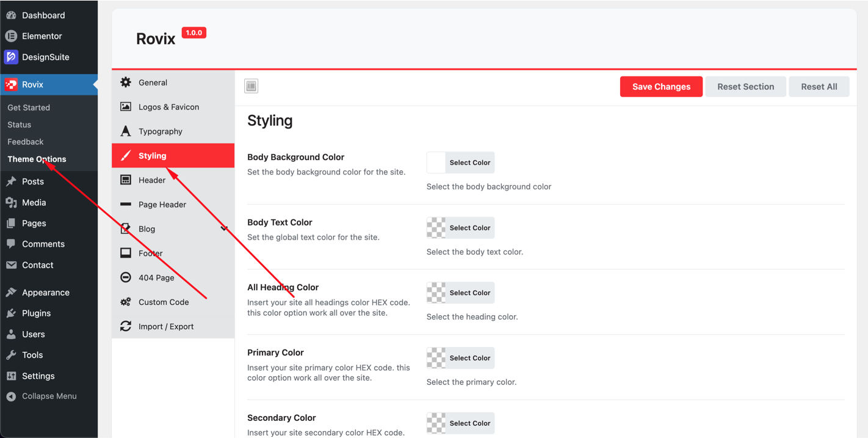Click Select Color for All Heading Color
Image resolution: width=868 pixels, height=438 pixels.
(470, 293)
